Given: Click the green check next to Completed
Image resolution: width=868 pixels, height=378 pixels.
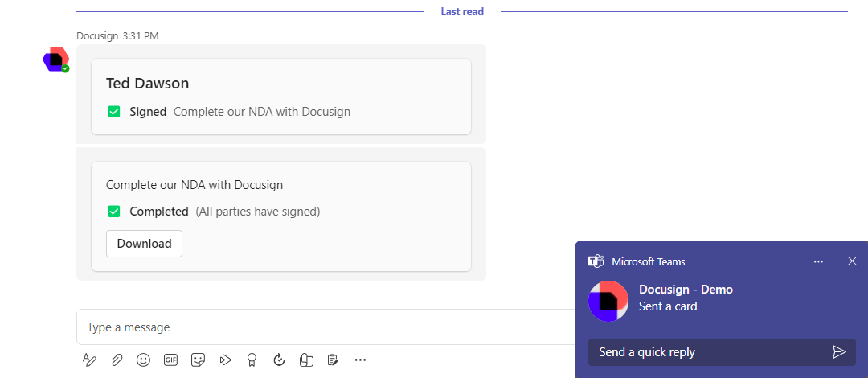Looking at the screenshot, I should 114,212.
